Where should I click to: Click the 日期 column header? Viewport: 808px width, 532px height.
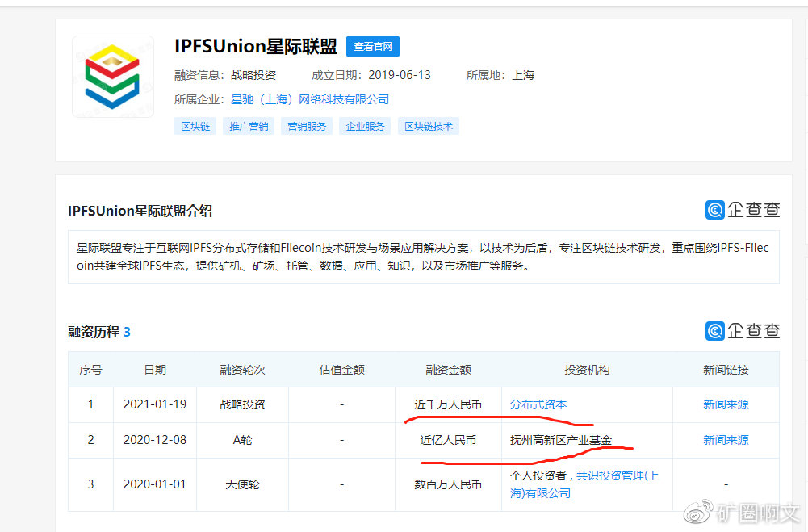pyautogui.click(x=155, y=370)
